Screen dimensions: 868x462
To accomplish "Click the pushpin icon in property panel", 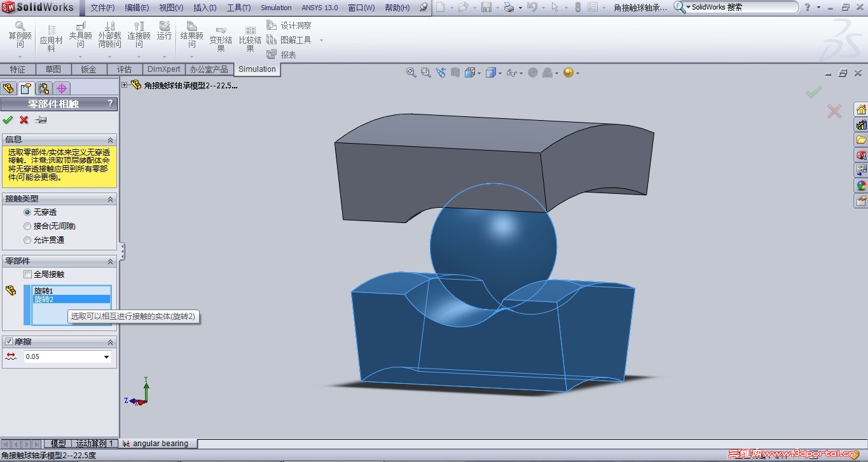I will click(41, 119).
